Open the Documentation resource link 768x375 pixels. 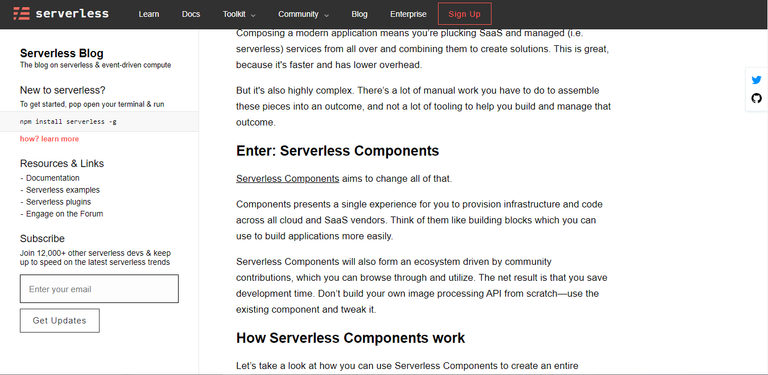click(x=52, y=178)
